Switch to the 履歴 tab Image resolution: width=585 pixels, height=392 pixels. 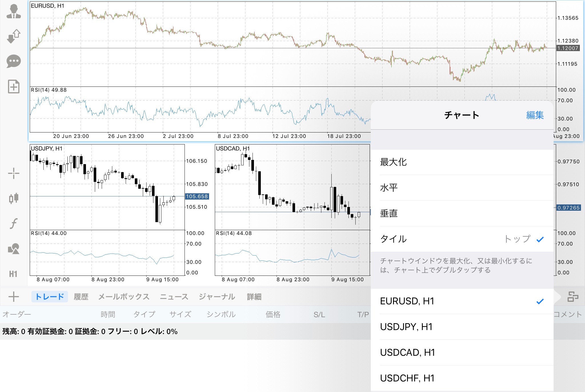pos(81,297)
